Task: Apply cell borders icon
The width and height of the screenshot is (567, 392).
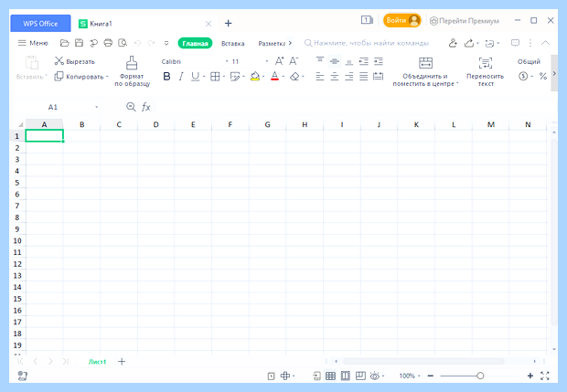Action: click(x=215, y=76)
